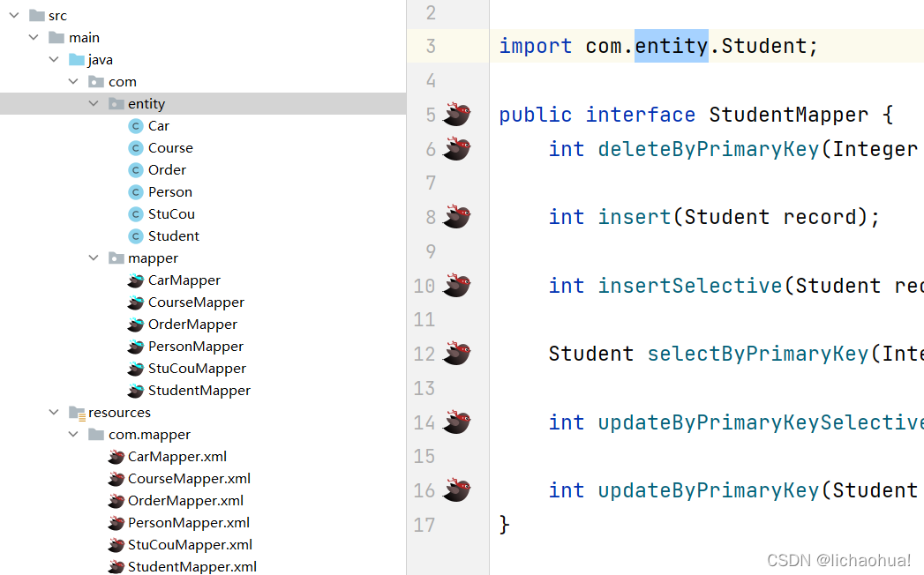Viewport: 924px width, 575px height.
Task: Collapse the src folder chevron
Action: (14, 15)
